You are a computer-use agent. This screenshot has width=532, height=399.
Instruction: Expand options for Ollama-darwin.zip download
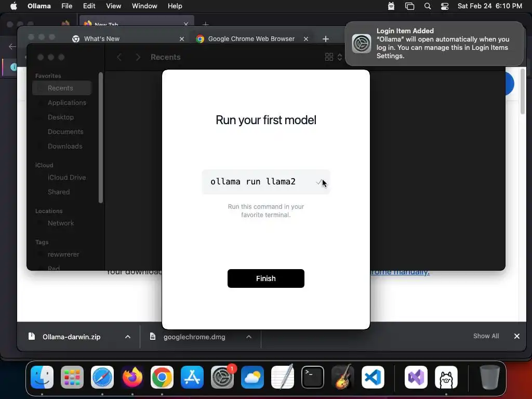128,337
